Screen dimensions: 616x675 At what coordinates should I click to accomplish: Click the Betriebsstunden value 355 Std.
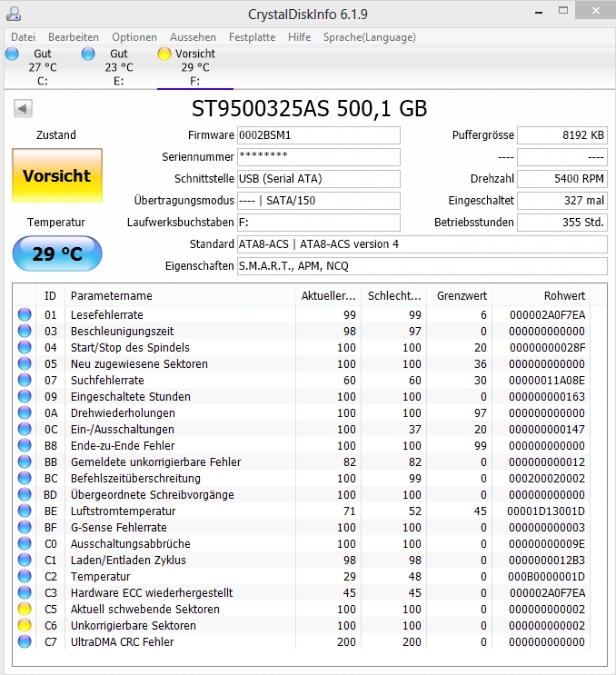562,223
